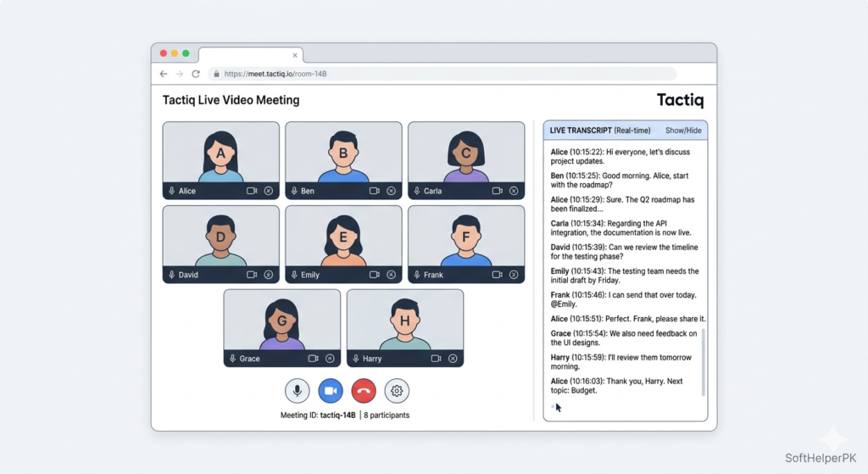Mute Grace's microphone icon
This screenshot has width=868, height=474.
[x=233, y=359]
